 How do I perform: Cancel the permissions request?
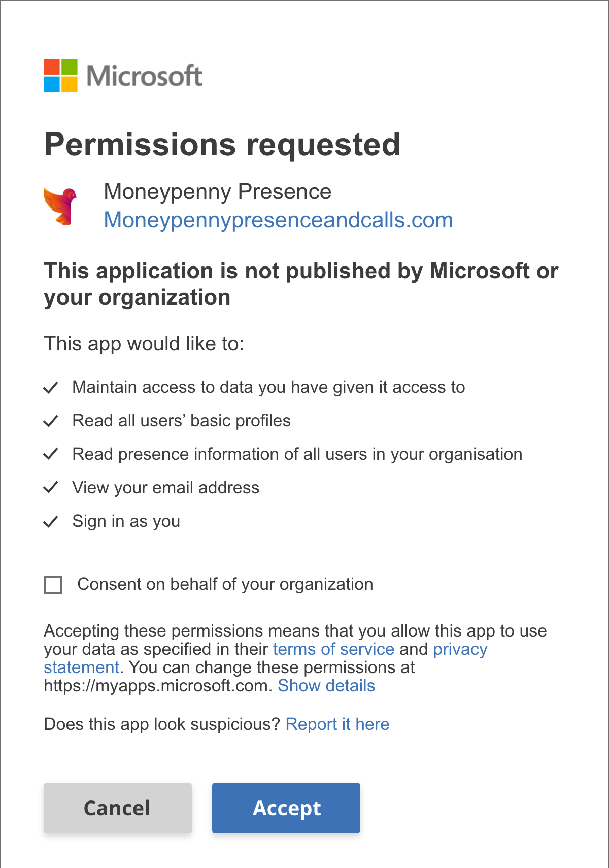tap(117, 808)
